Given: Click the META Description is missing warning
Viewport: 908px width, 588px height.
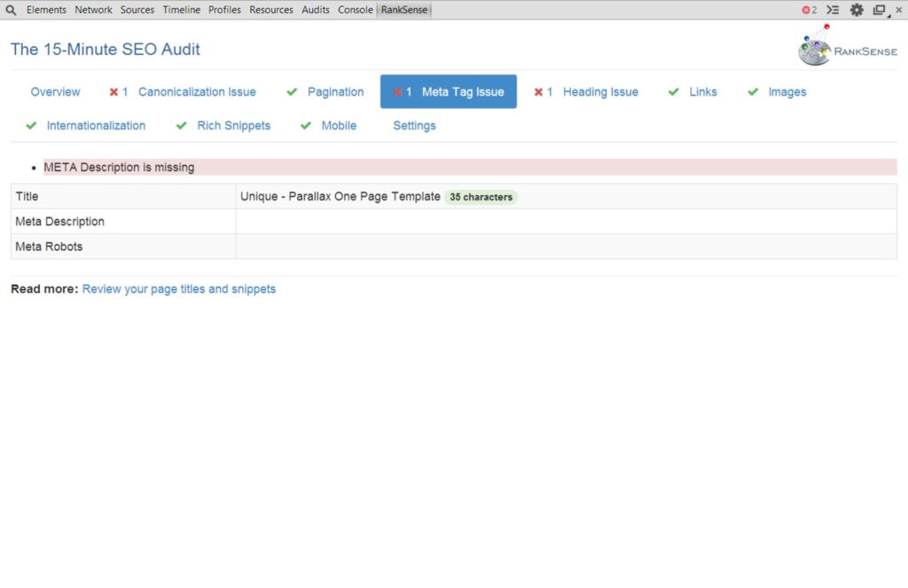Looking at the screenshot, I should (470, 168).
